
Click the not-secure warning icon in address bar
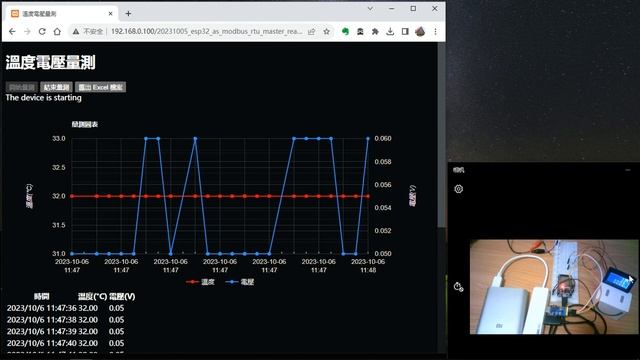coord(76,31)
